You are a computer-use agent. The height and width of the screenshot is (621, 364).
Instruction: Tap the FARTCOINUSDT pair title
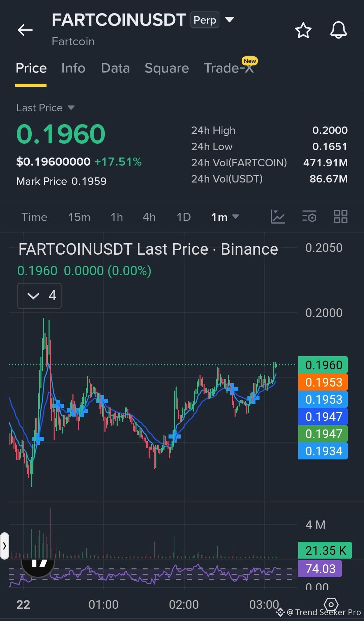(119, 20)
